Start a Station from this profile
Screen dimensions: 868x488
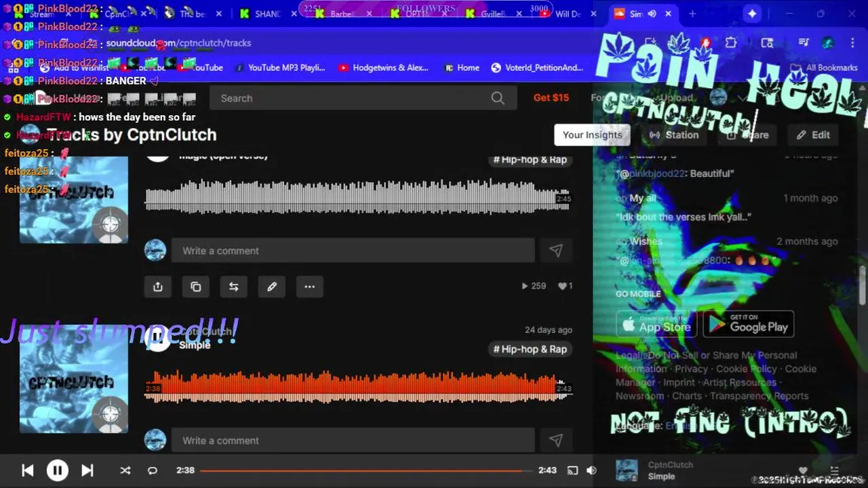coord(674,135)
